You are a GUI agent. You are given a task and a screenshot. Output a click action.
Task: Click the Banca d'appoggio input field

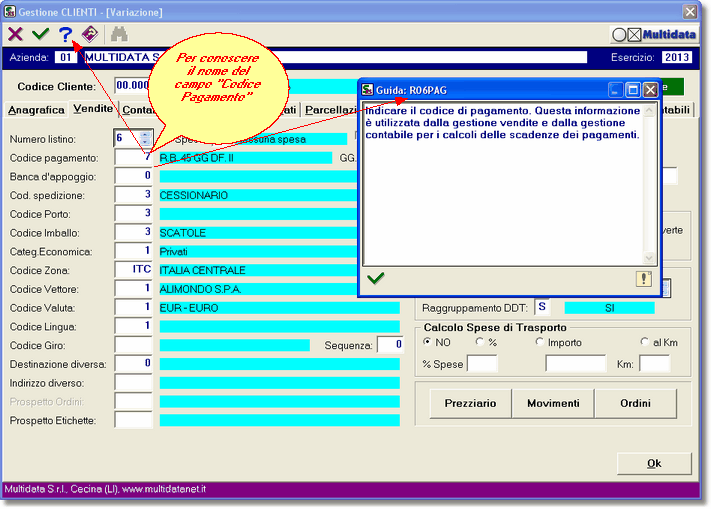click(x=133, y=176)
